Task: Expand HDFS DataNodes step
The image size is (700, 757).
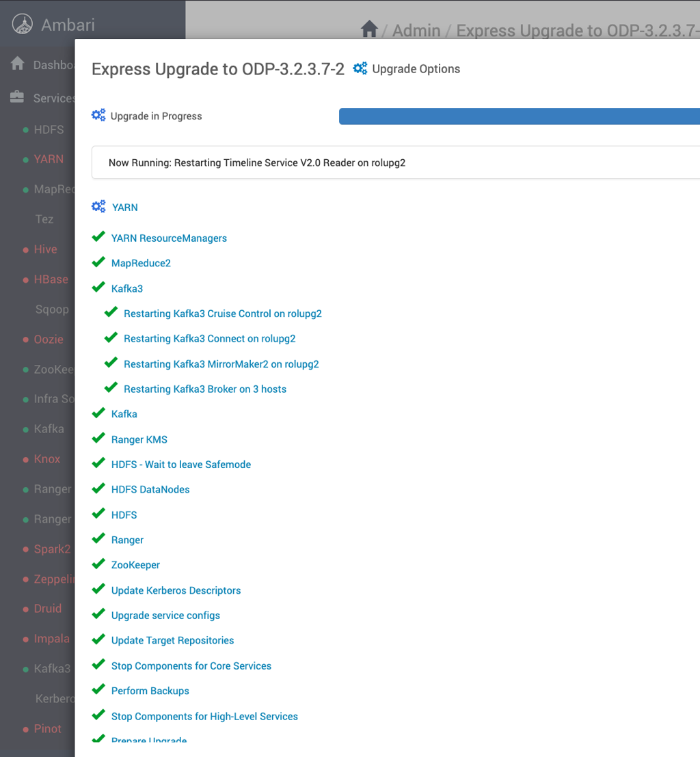Action: [x=150, y=490]
